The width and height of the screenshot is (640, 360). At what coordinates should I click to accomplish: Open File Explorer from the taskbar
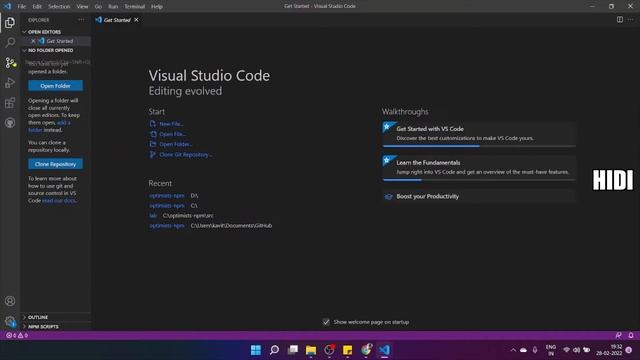311,350
